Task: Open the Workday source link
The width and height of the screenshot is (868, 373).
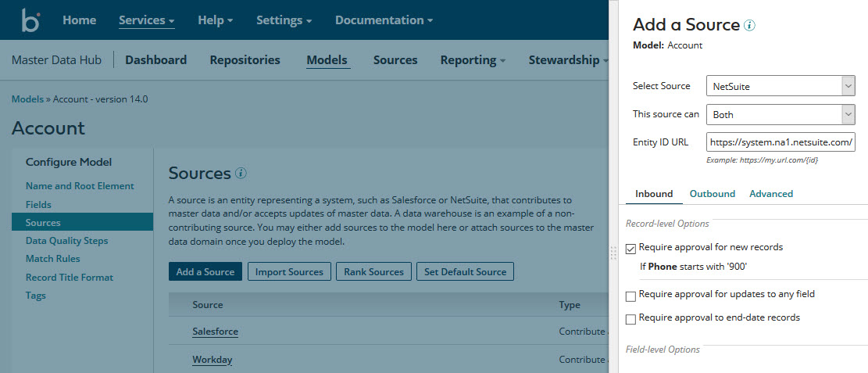Action: 212,360
